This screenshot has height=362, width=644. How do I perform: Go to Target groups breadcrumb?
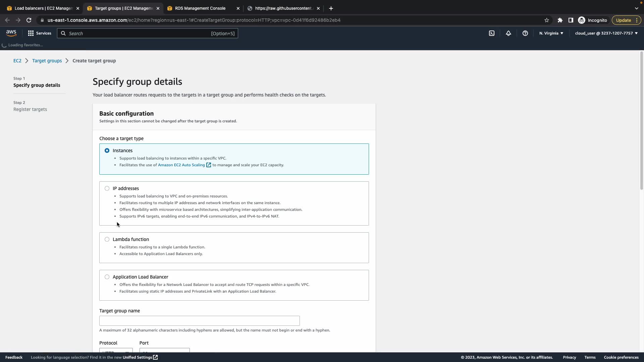click(47, 61)
